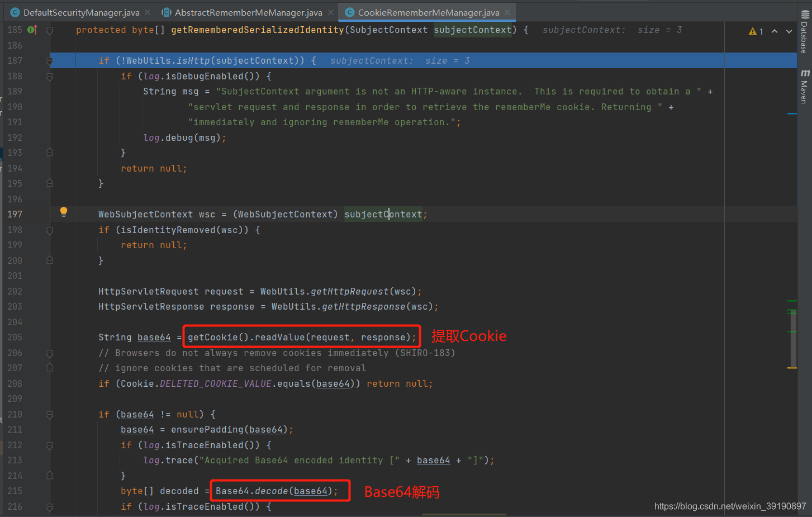
Task: Click DELETED_COOKIE_VALUE constant on line 208
Action: 216,383
